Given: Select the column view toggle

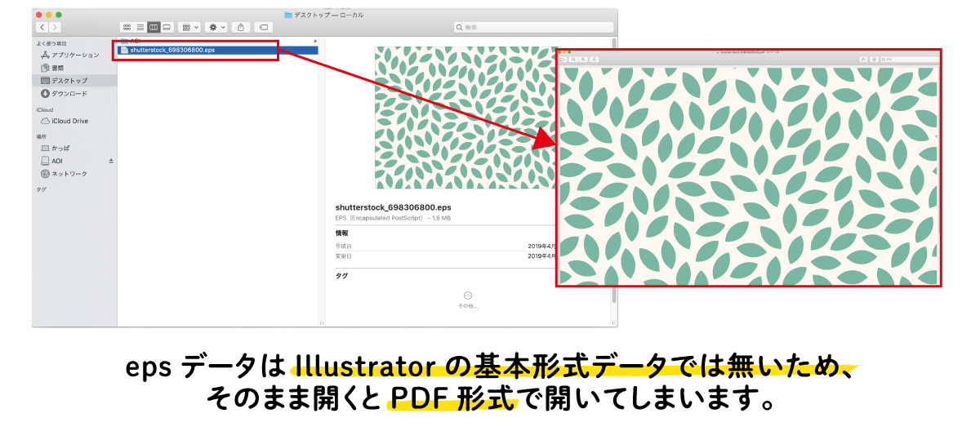Looking at the screenshot, I should coord(154,27).
